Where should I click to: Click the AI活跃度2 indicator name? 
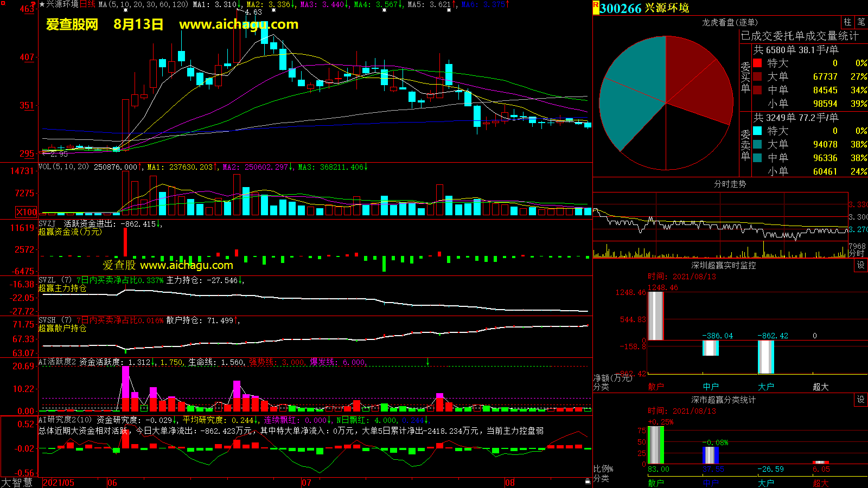57,362
